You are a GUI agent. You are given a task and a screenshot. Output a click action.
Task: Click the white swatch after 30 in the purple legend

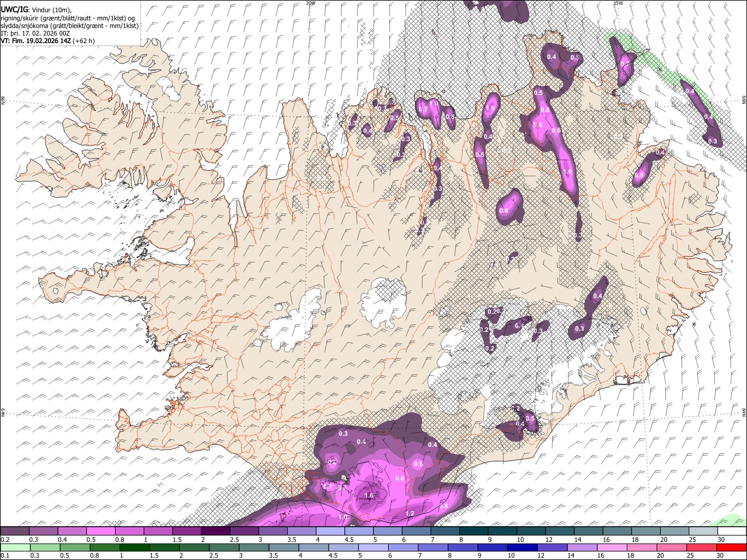(732, 531)
